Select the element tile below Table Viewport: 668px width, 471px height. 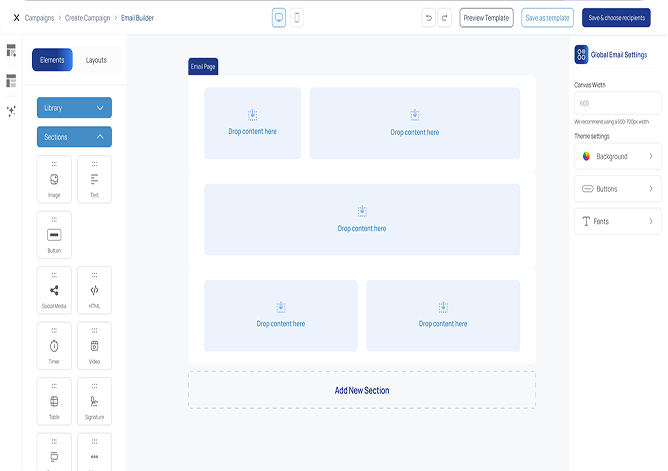point(54,452)
